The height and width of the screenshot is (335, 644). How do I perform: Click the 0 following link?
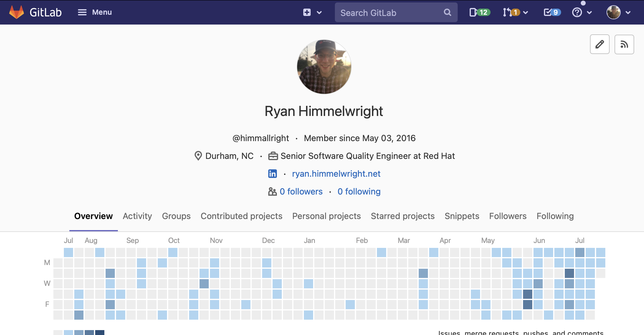pyautogui.click(x=359, y=191)
